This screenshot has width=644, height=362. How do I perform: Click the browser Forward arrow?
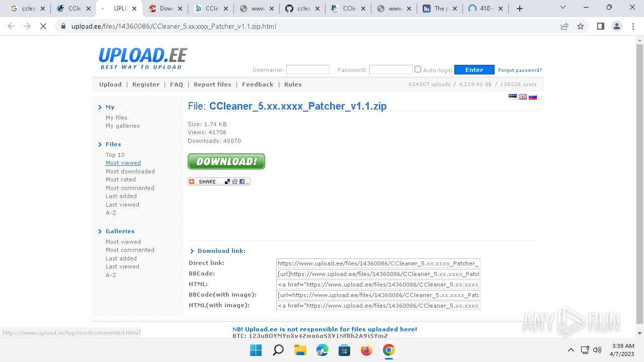pos(27,26)
